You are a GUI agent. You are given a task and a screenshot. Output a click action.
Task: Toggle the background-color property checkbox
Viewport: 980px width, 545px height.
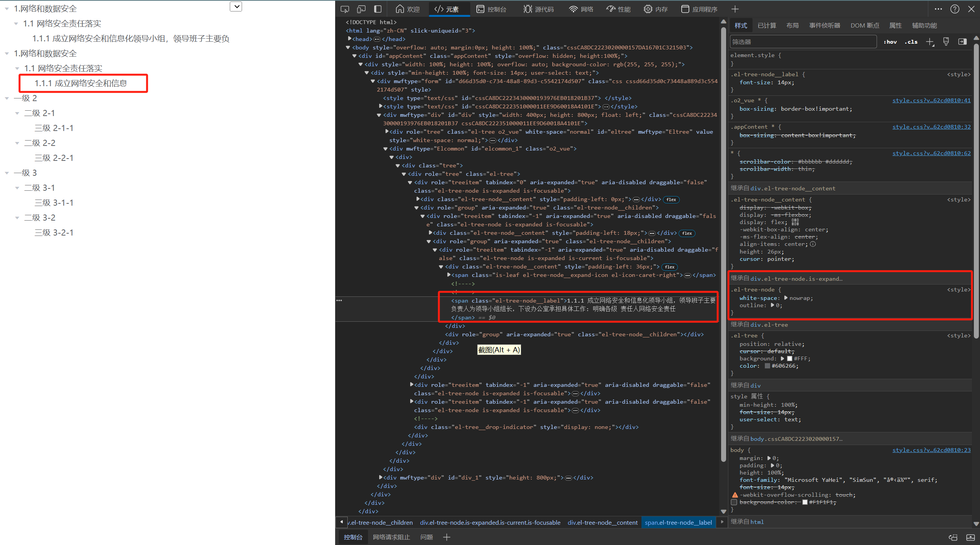coord(734,502)
